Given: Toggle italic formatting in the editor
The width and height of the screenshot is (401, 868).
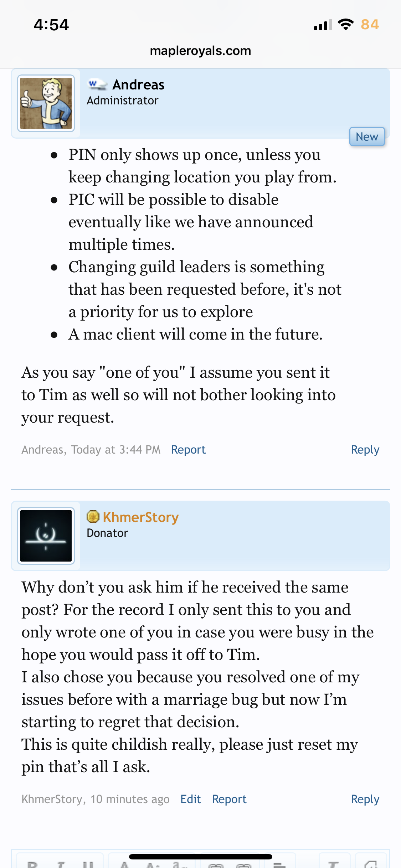Looking at the screenshot, I should point(61,863).
